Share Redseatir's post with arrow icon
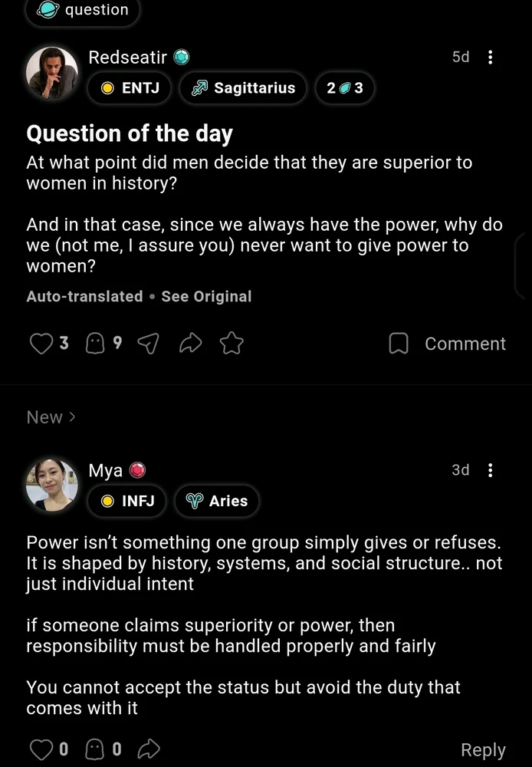Viewport: 532px width, 767px height. [189, 344]
